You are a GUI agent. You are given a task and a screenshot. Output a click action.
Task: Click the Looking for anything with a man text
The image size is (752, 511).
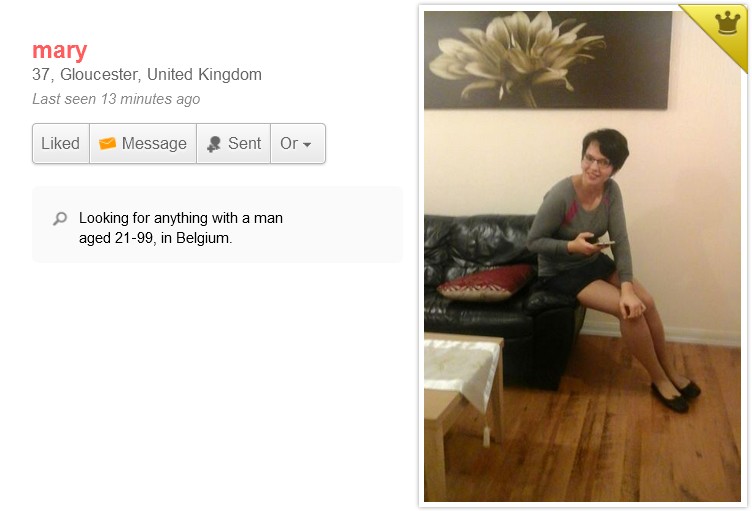point(181,218)
